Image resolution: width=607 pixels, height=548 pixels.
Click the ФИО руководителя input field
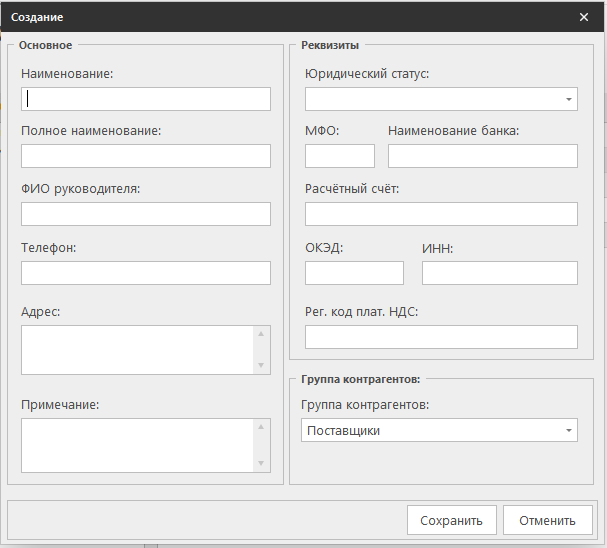point(146,214)
